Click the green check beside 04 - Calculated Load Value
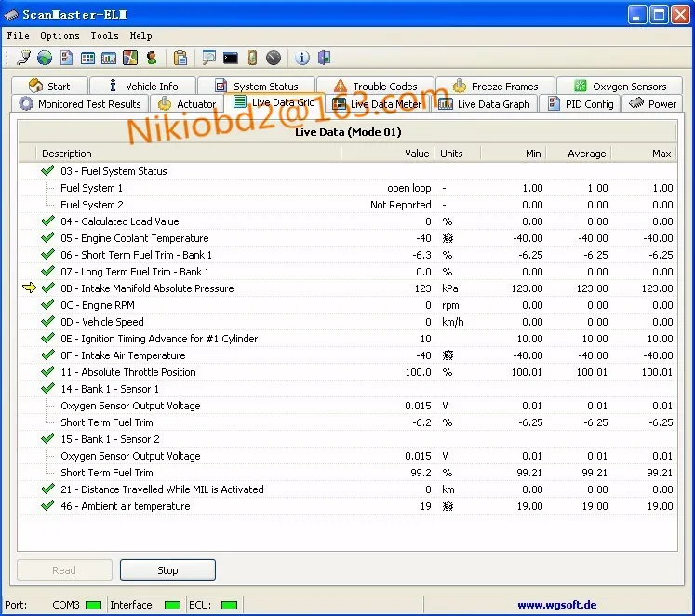 (x=47, y=221)
